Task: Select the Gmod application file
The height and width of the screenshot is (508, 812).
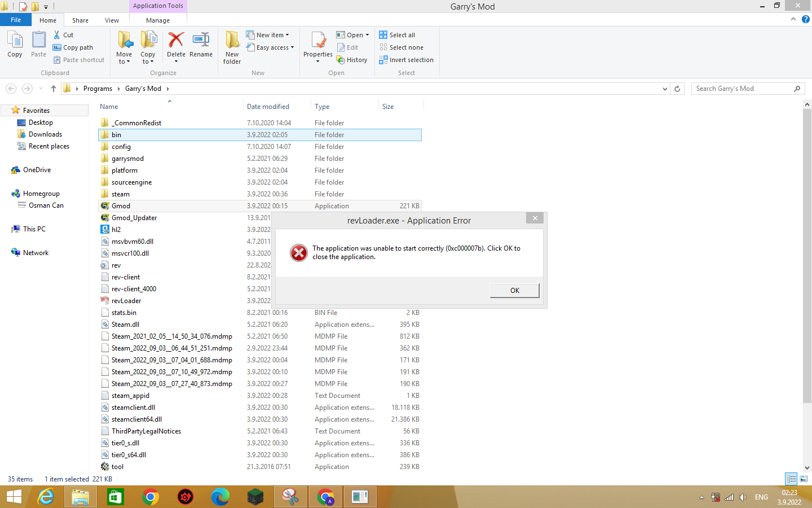Action: (260, 206)
